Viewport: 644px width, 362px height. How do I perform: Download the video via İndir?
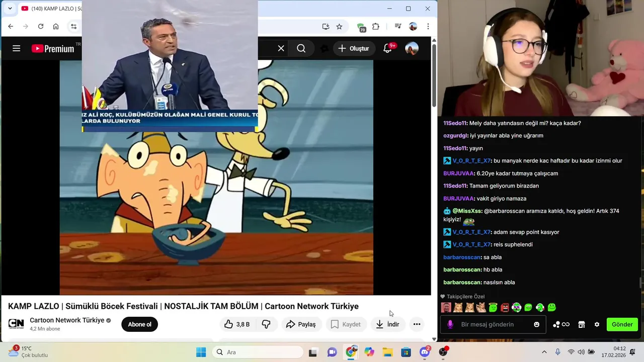(x=387, y=324)
